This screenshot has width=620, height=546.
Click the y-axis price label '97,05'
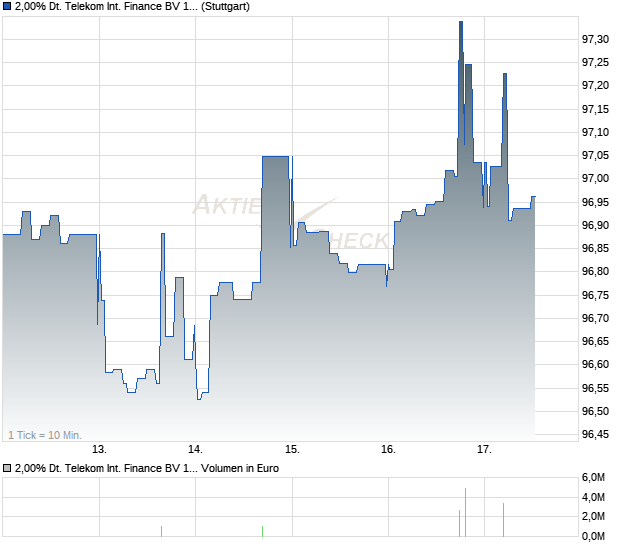coord(595,155)
